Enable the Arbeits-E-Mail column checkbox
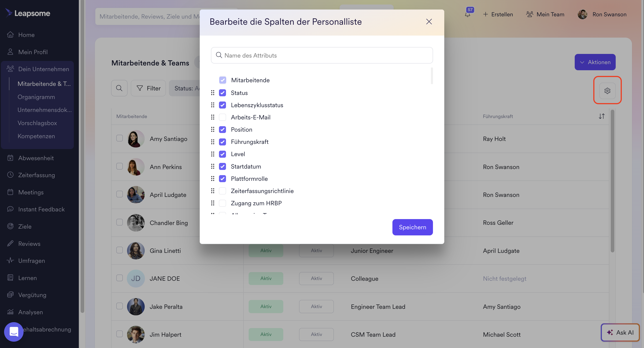Viewport: 644px width, 348px height. pyautogui.click(x=223, y=117)
